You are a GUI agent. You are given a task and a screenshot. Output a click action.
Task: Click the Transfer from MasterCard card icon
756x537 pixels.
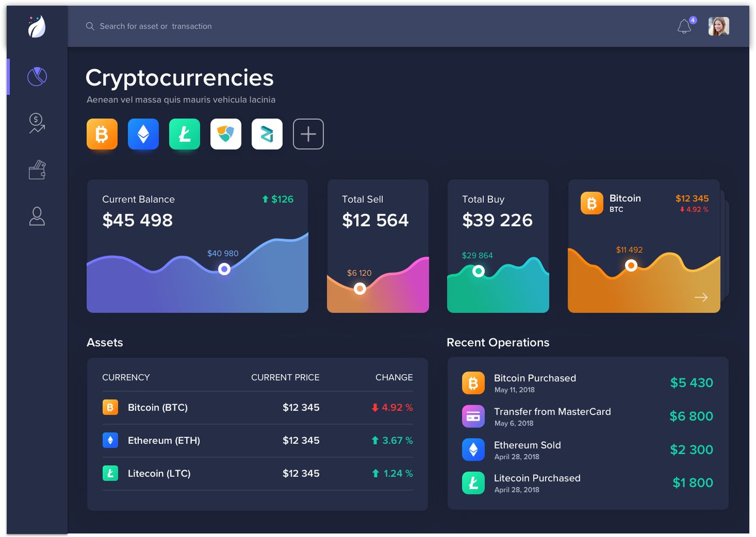click(x=473, y=416)
